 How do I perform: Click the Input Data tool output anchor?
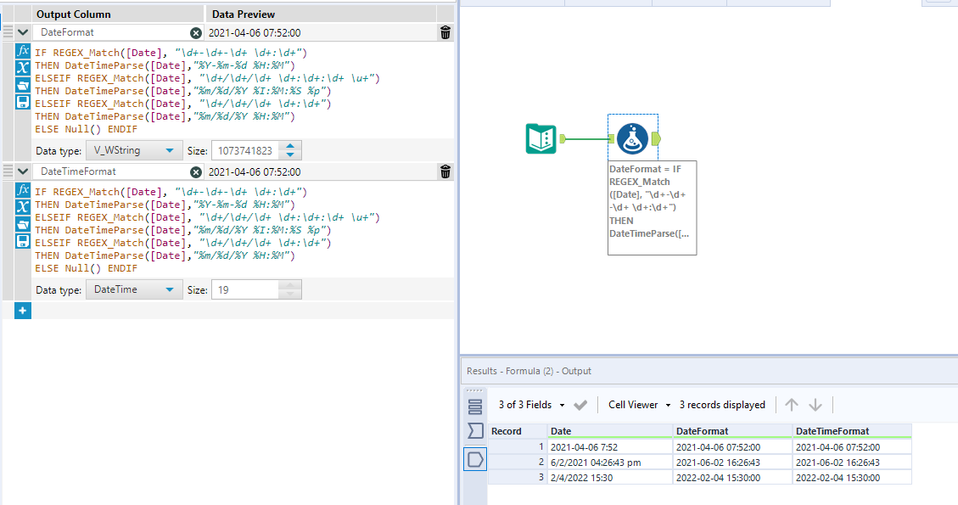563,139
